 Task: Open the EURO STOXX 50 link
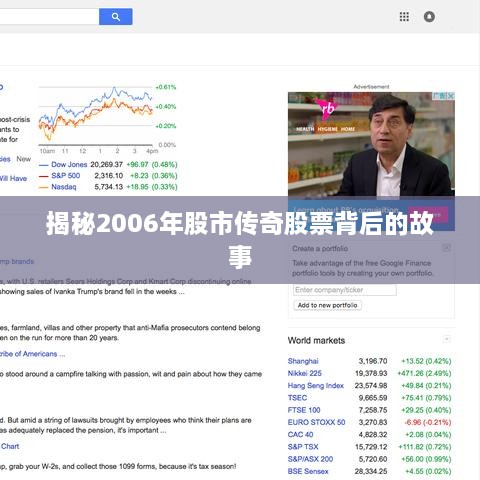point(316,422)
